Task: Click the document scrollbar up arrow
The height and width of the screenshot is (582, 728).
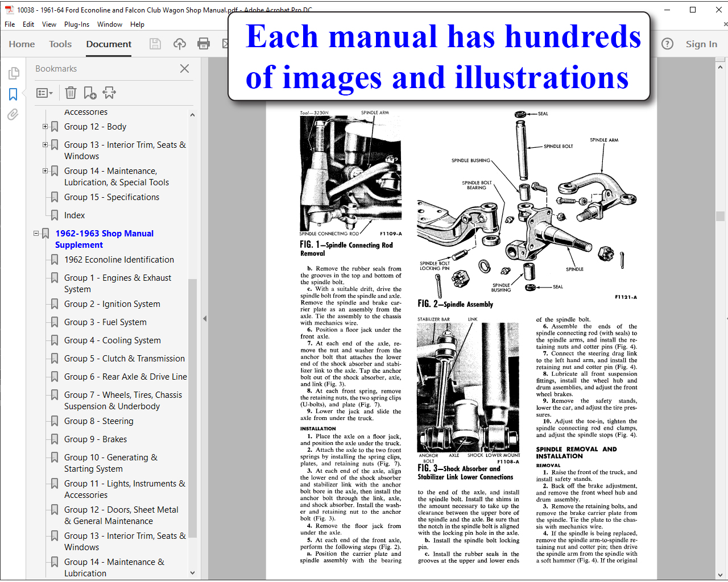Action: (721, 67)
